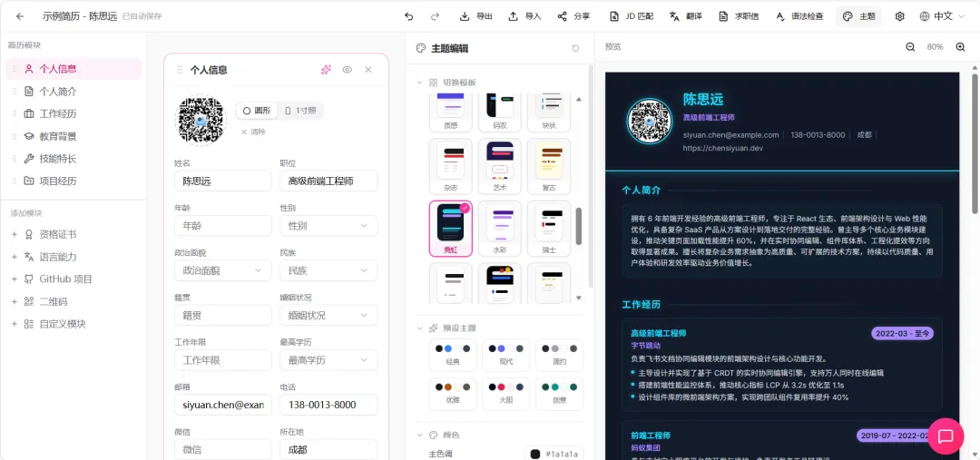Pick the 水彩 template

pyautogui.click(x=500, y=229)
